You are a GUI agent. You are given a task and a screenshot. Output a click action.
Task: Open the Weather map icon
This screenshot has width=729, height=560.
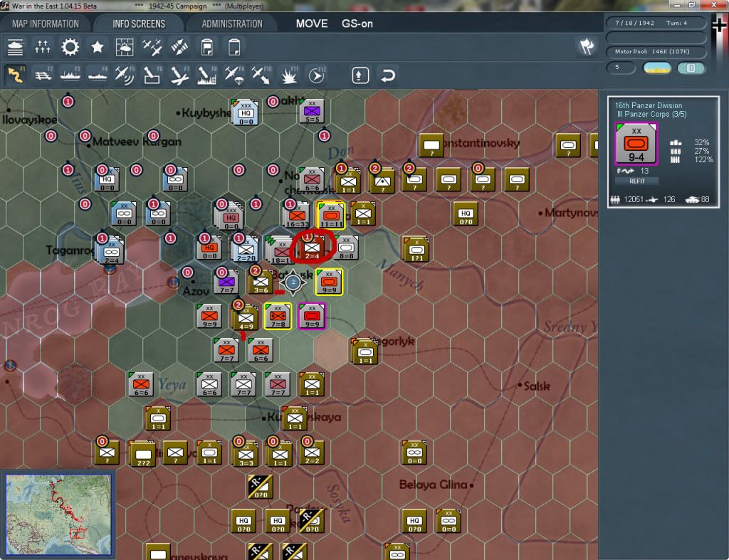point(124,47)
